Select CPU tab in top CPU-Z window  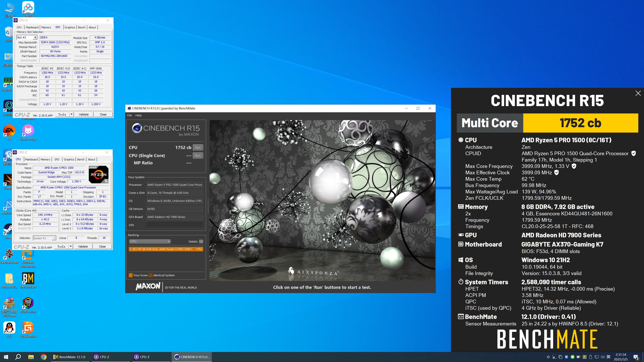[x=19, y=27]
